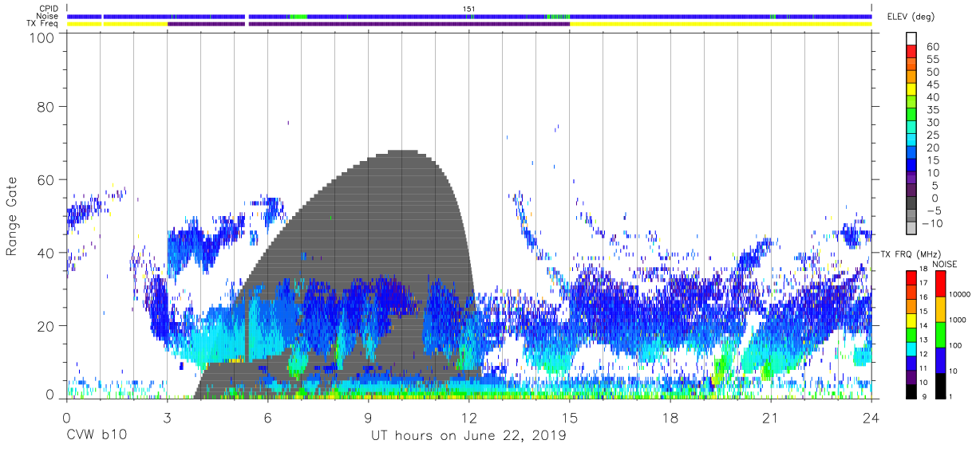
Task: Click the '45' label on ELEV colorbar
Action: [932, 85]
